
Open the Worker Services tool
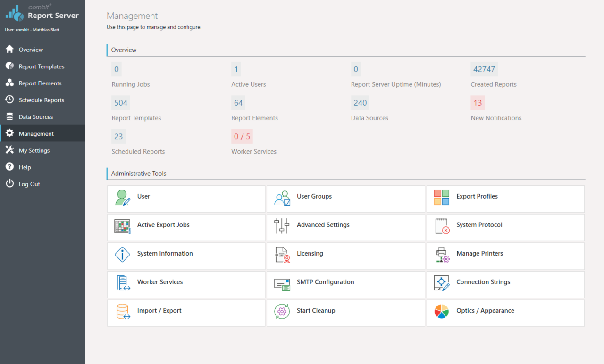pos(186,284)
